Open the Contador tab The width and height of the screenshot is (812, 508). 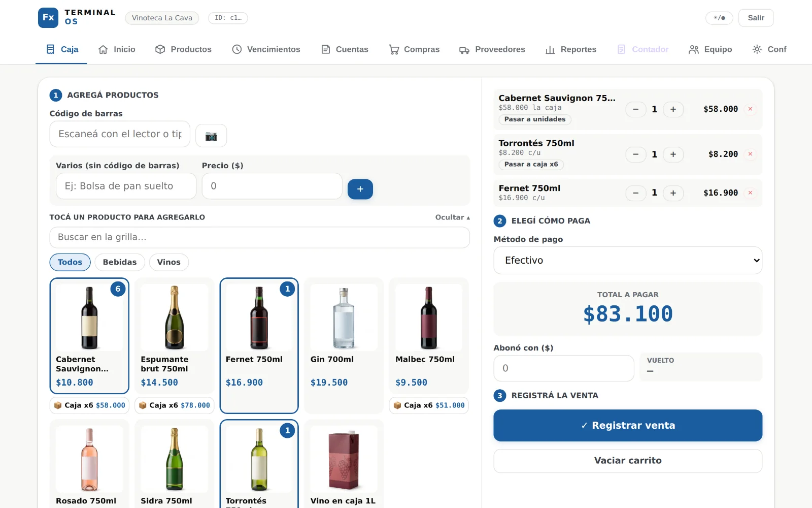pyautogui.click(x=642, y=49)
